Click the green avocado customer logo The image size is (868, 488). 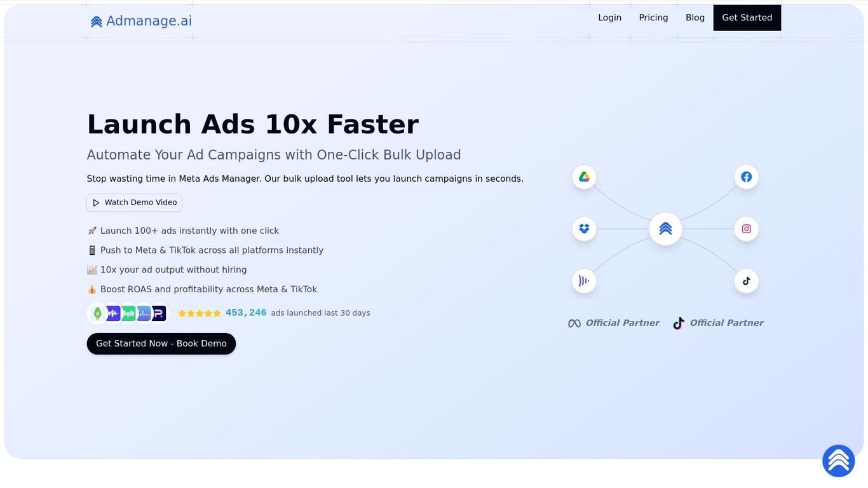pyautogui.click(x=97, y=313)
